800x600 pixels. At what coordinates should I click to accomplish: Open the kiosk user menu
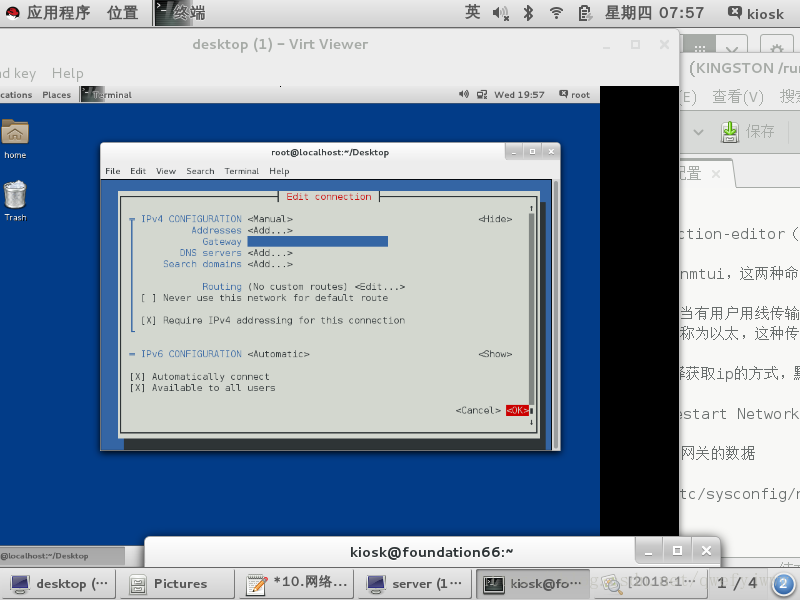pos(756,13)
